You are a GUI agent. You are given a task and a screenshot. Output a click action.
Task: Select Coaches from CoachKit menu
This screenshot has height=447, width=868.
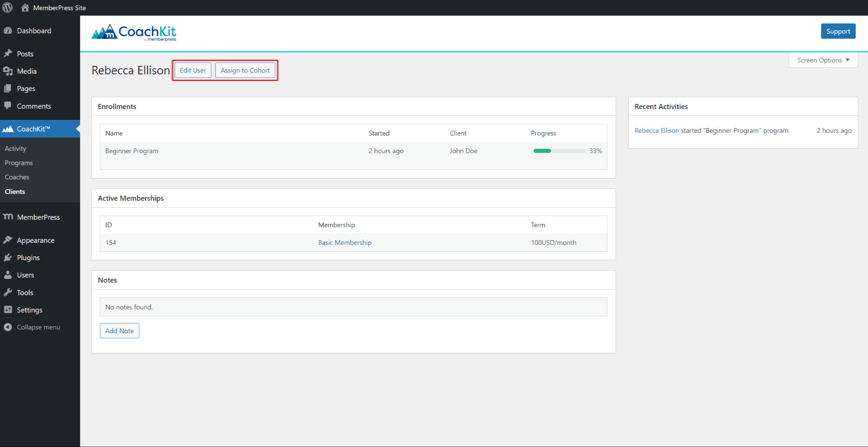click(17, 177)
